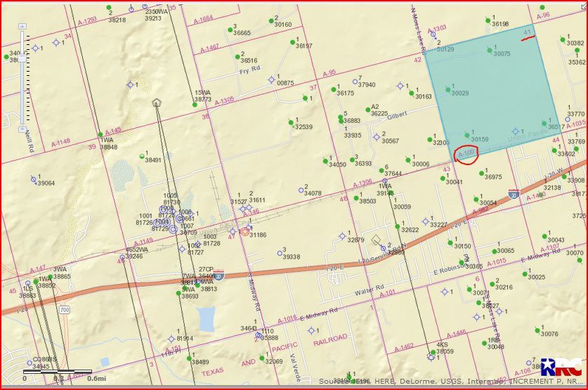Click the zoom slider track below the handle
The height and width of the screenshot is (390, 588).
[x=22, y=93]
